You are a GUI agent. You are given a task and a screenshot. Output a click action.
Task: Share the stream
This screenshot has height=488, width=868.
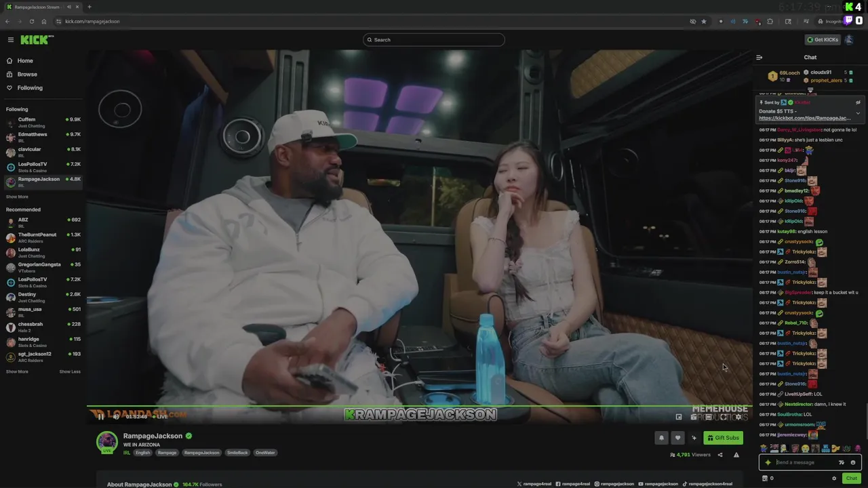(x=720, y=455)
